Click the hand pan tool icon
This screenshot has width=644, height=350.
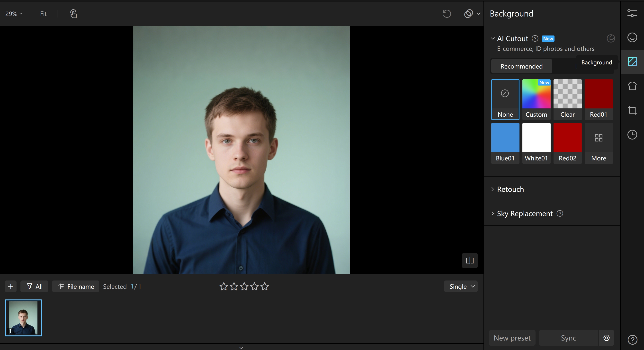pos(73,14)
